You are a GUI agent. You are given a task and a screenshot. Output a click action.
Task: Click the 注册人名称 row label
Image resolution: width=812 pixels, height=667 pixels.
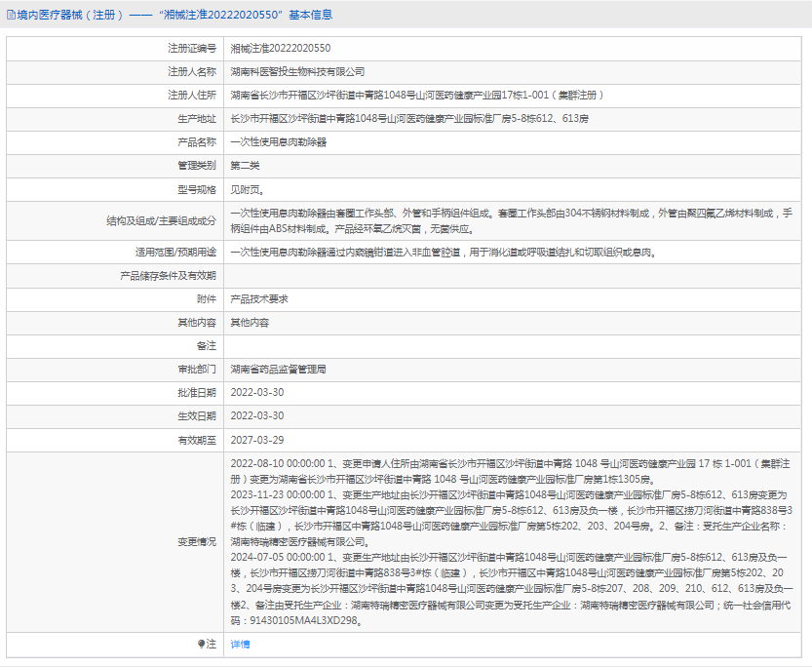pyautogui.click(x=192, y=72)
